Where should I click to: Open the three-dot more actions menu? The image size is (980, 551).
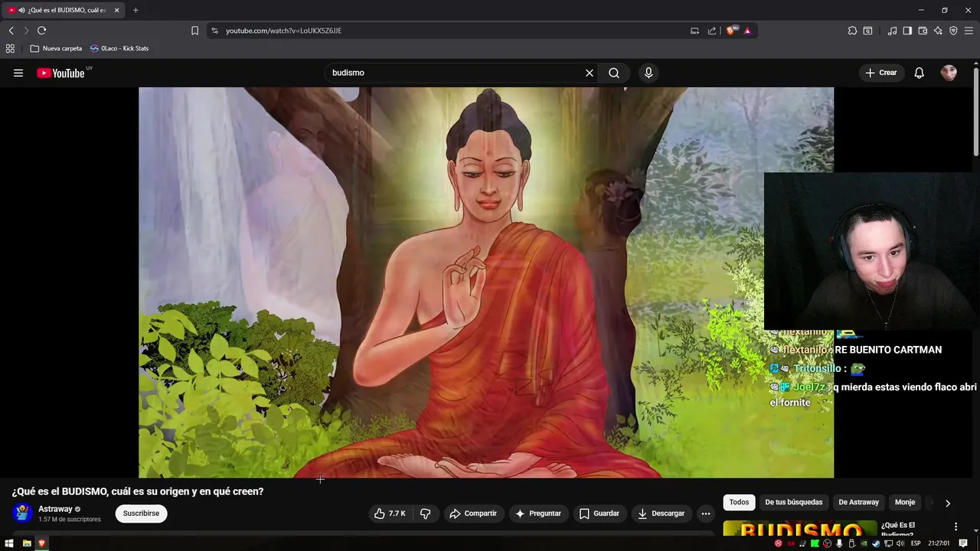pos(706,514)
